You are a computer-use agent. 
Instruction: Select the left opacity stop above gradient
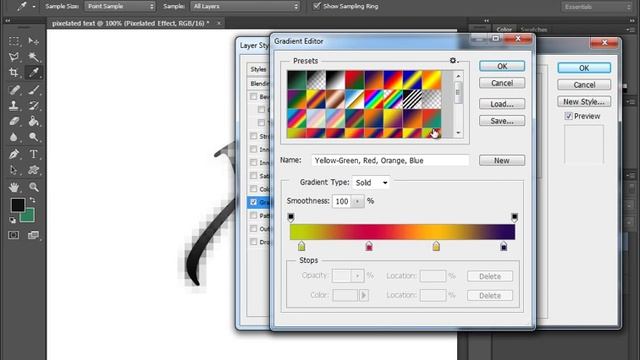pos(291,217)
